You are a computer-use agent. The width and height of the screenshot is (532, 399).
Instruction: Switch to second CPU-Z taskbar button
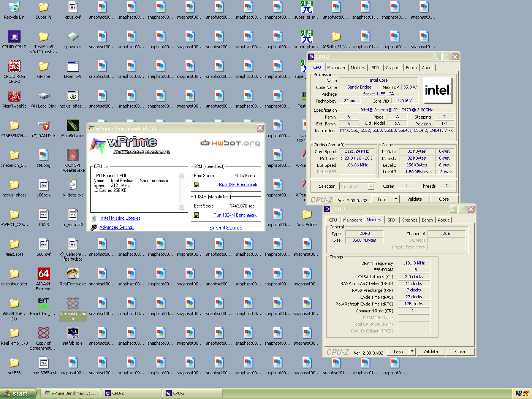click(192, 393)
